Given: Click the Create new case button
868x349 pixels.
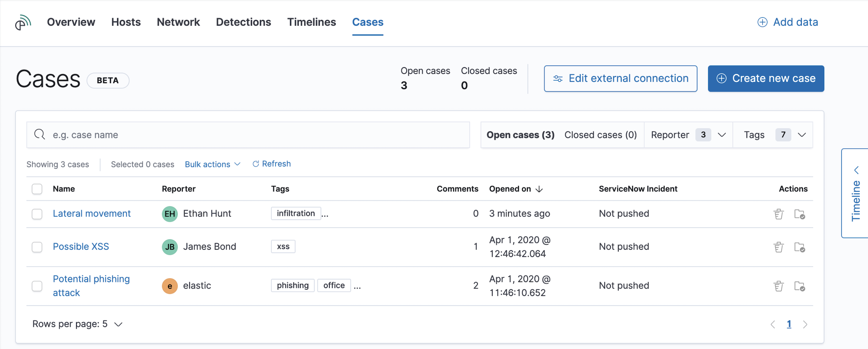Looking at the screenshot, I should (x=766, y=78).
